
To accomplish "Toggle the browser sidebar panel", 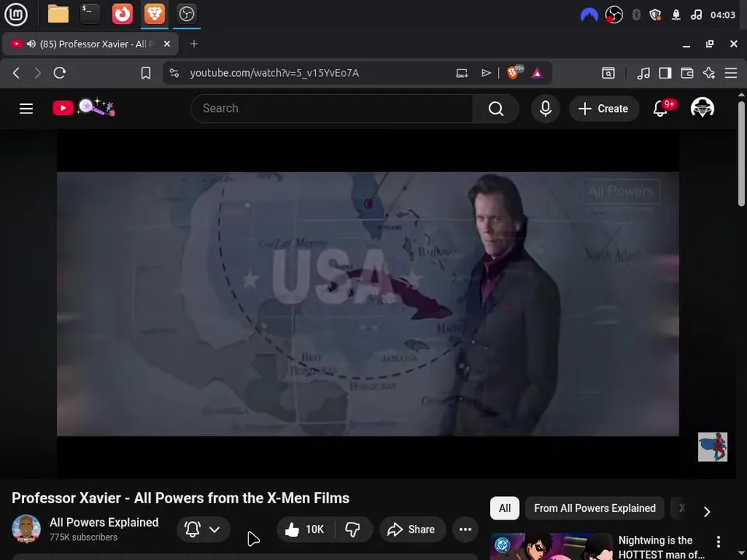I will (665, 73).
